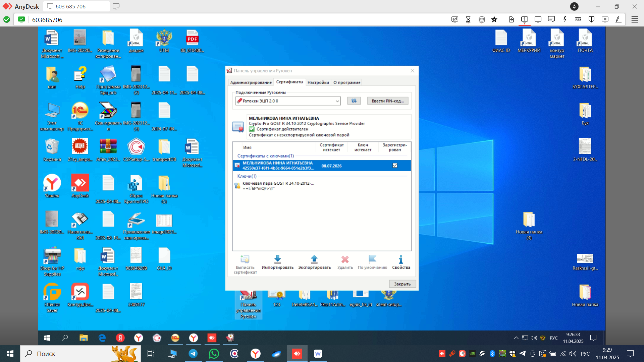Click Импортировать certificate icon

coord(277,262)
